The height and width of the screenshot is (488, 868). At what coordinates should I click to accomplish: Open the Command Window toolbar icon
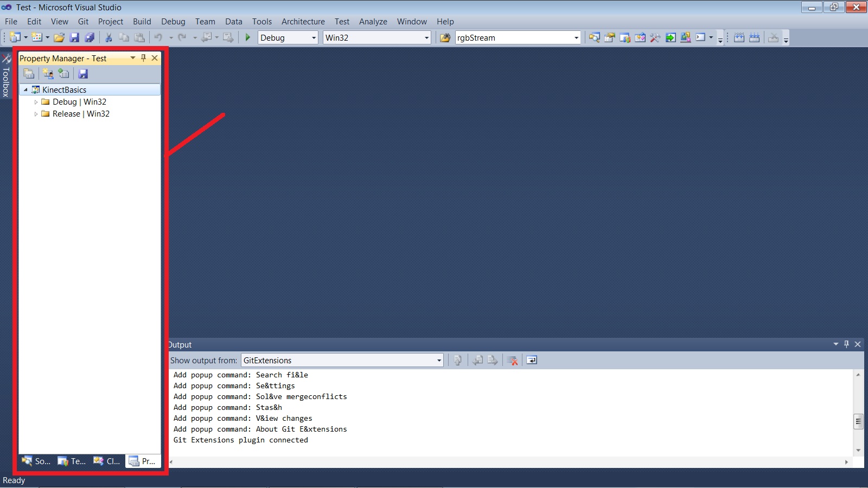coord(701,37)
